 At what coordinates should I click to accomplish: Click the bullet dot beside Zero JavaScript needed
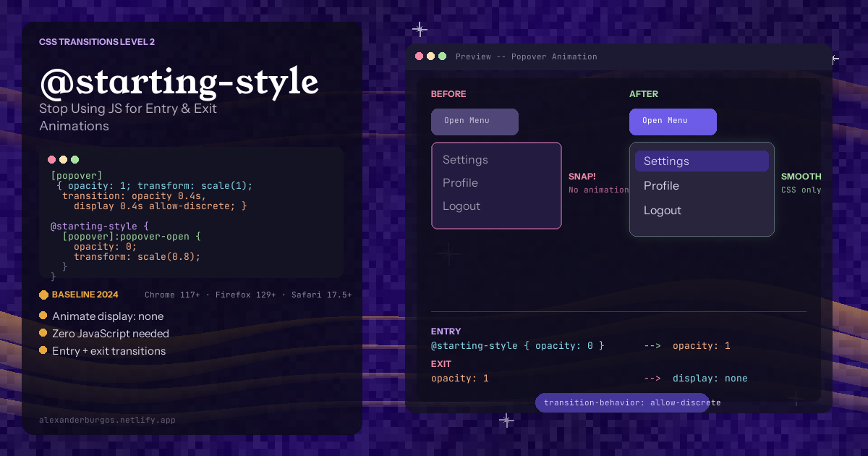tap(43, 333)
